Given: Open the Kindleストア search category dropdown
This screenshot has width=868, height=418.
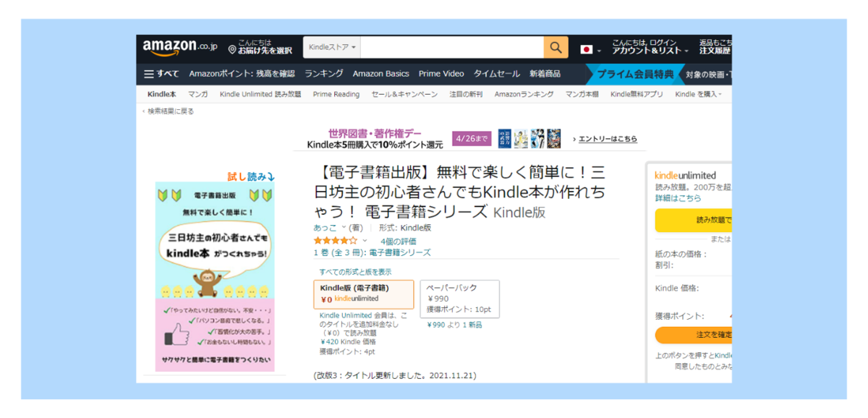Looking at the screenshot, I should pyautogui.click(x=331, y=48).
